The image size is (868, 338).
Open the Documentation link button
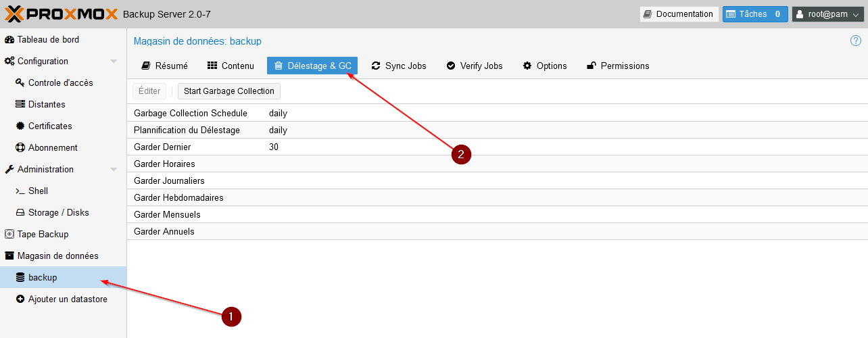tap(679, 14)
